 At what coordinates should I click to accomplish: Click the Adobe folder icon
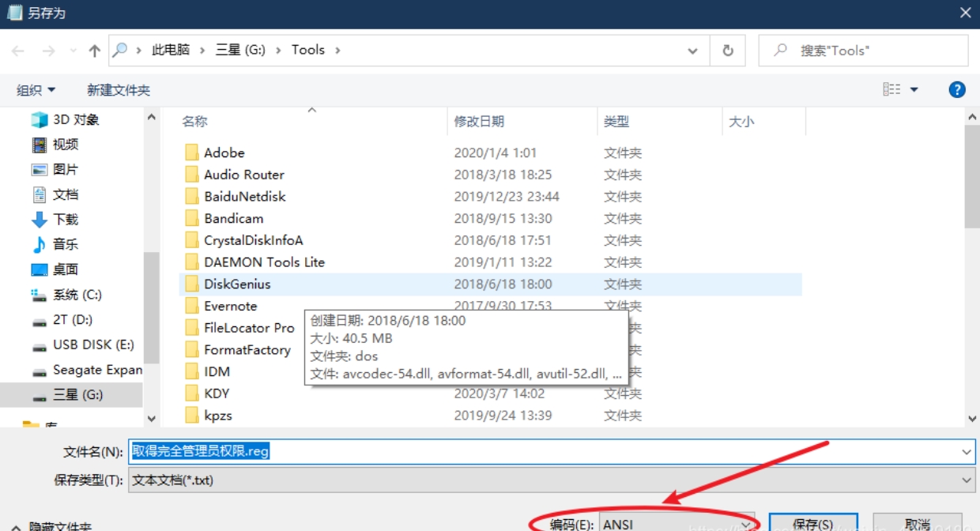click(191, 153)
